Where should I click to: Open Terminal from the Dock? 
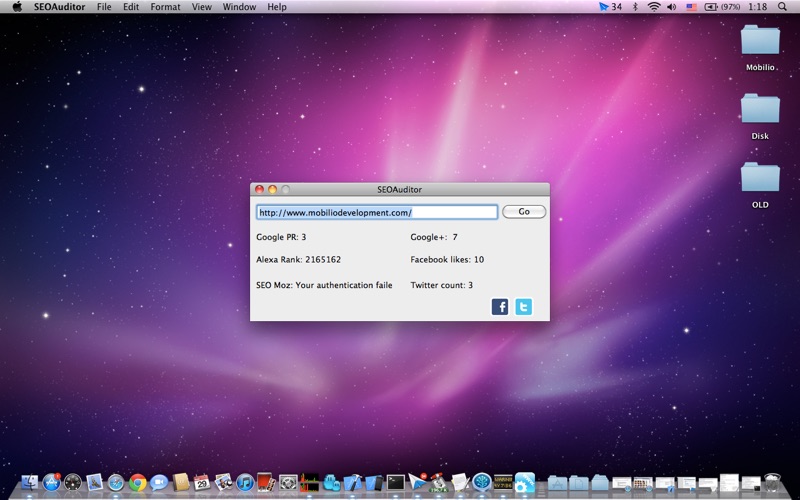point(395,482)
